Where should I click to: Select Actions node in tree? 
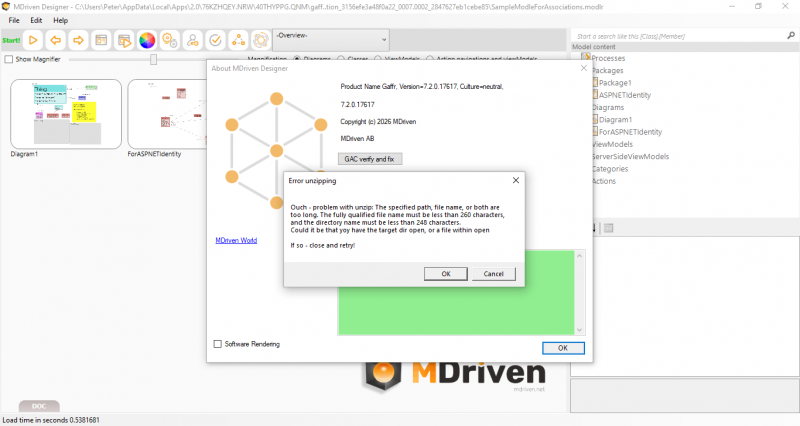[x=604, y=181]
